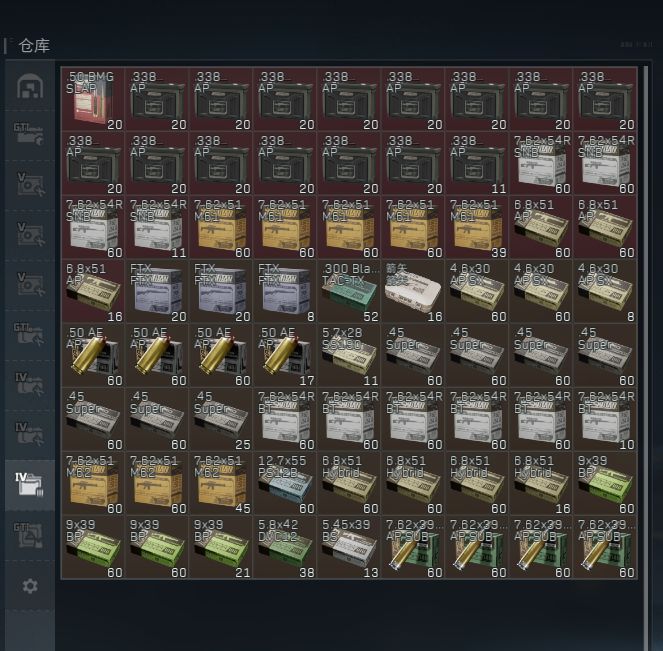Viewport: 663px width, 651px height.
Task: Pick the 7.62x54R SNB stack of 11
Action: click(157, 227)
